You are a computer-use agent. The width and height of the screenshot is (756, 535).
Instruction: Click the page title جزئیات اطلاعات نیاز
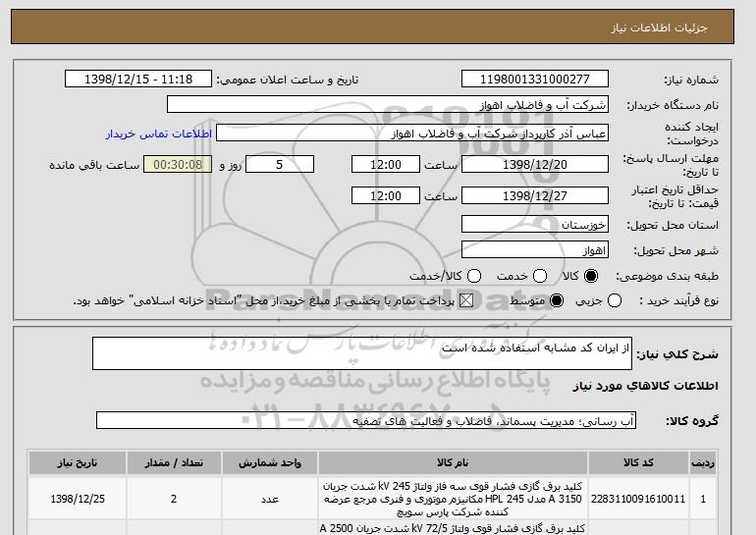coord(659,27)
